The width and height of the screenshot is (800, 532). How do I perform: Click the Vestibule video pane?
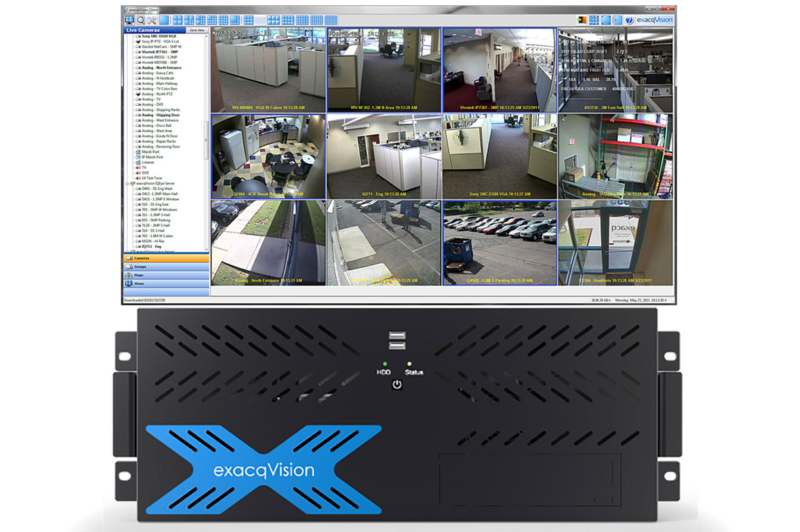(x=615, y=243)
